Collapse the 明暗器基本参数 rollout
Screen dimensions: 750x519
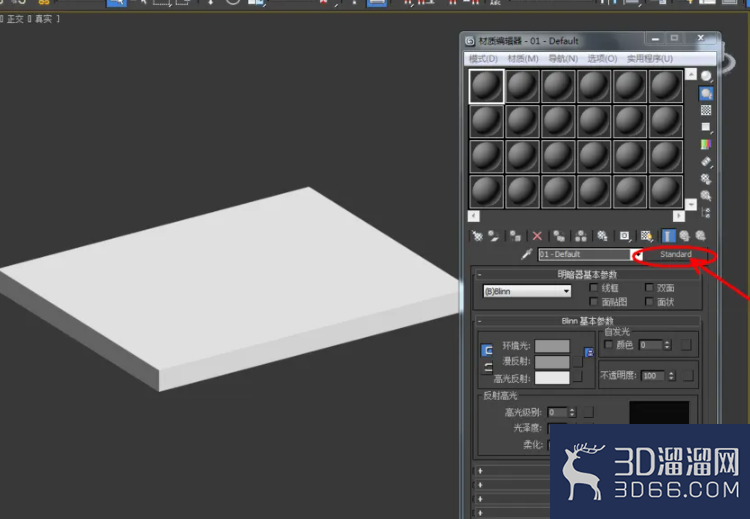coord(587,275)
